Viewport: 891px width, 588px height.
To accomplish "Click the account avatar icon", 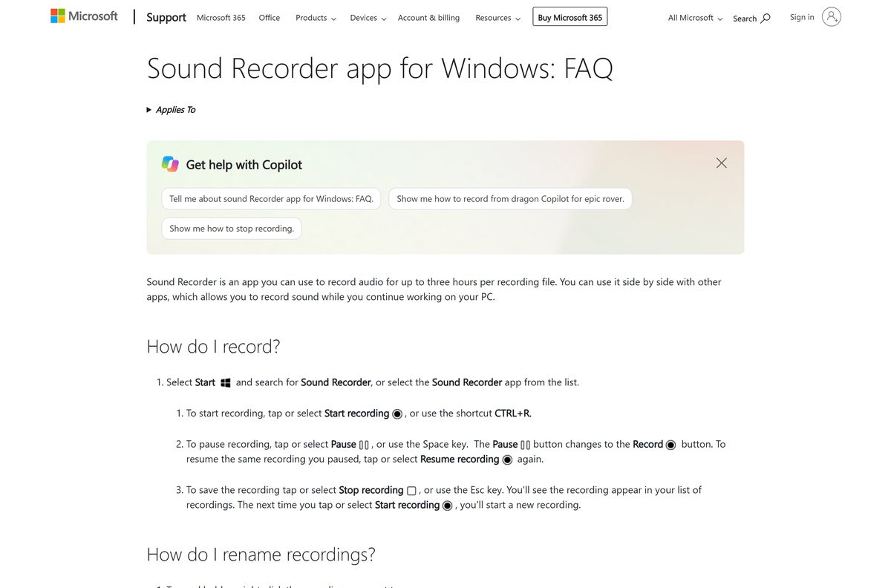I will tap(832, 17).
